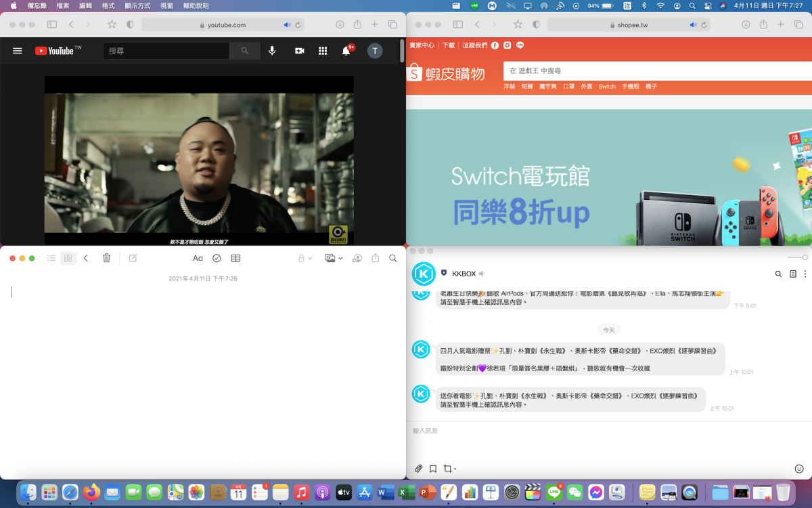The width and height of the screenshot is (812, 508).
Task: Open the 檔案 menu
Action: point(63,5)
